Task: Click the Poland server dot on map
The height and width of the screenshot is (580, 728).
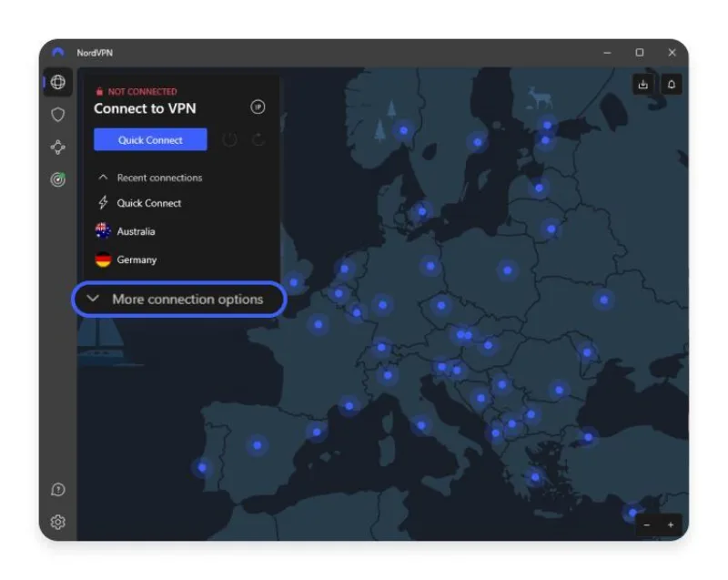Action: pyautogui.click(x=508, y=270)
